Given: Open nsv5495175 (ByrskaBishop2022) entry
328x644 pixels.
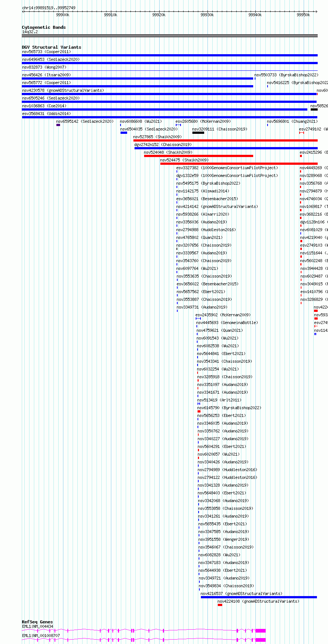Looking at the screenshot, I should click(208, 184).
